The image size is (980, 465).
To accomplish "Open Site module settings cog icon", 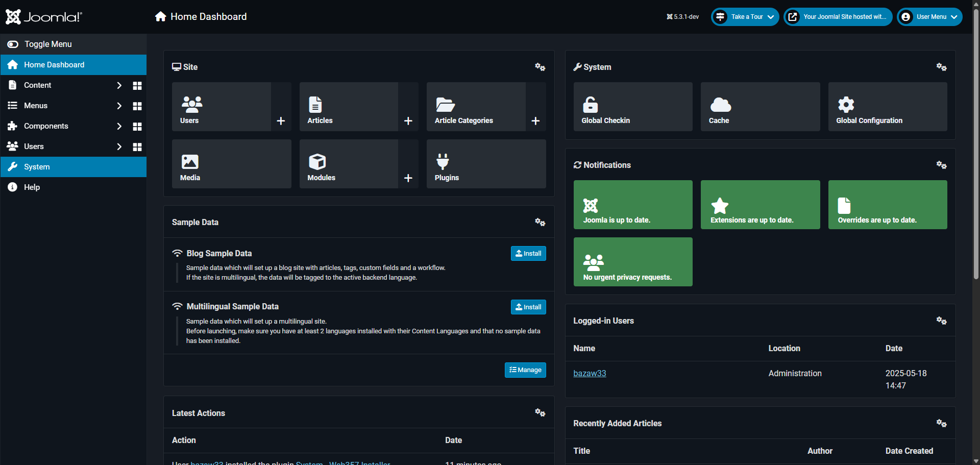I will (x=540, y=67).
